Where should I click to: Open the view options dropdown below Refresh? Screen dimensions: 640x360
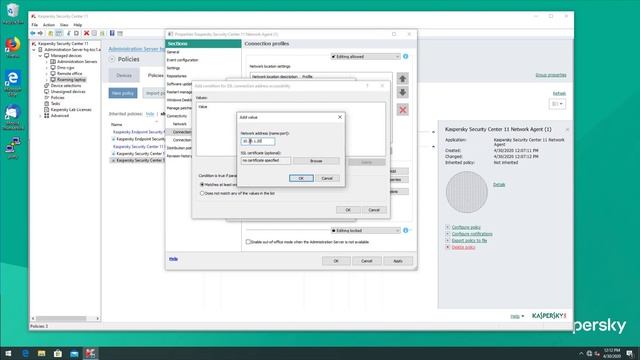(x=557, y=104)
